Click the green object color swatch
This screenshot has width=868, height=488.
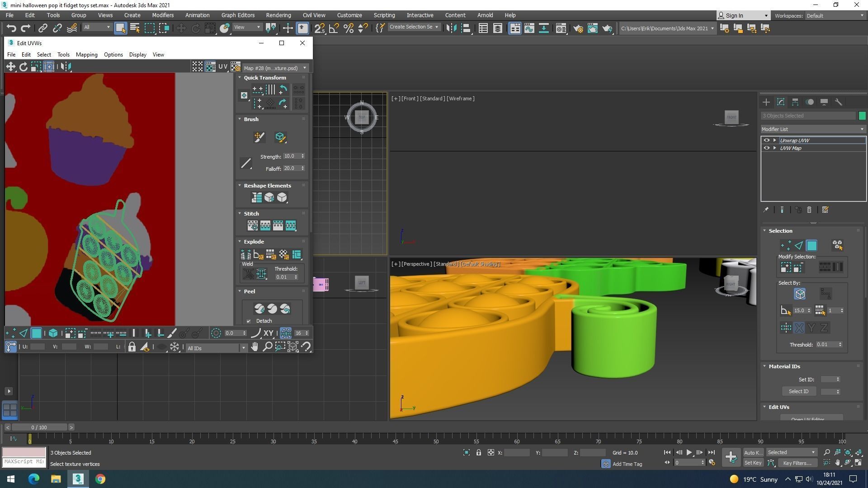(x=862, y=116)
